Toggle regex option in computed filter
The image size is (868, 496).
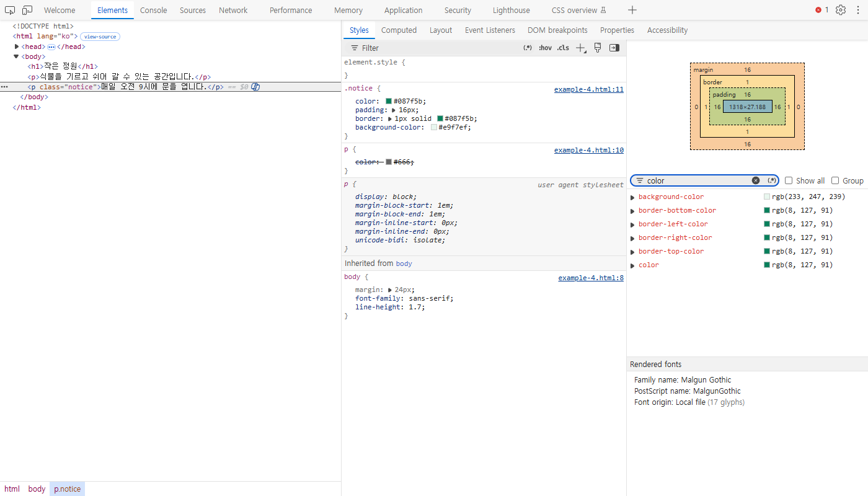click(x=772, y=180)
